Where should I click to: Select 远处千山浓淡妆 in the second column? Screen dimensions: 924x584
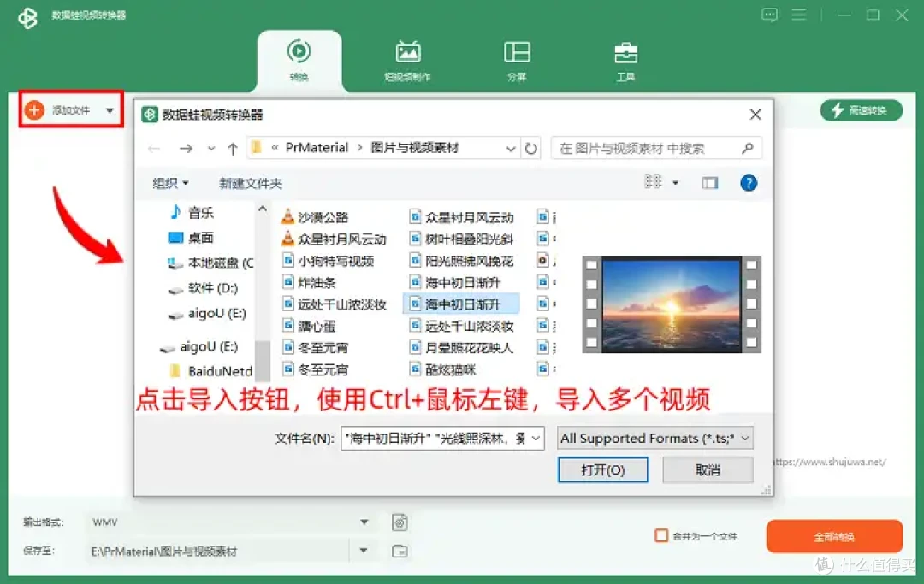pos(461,326)
